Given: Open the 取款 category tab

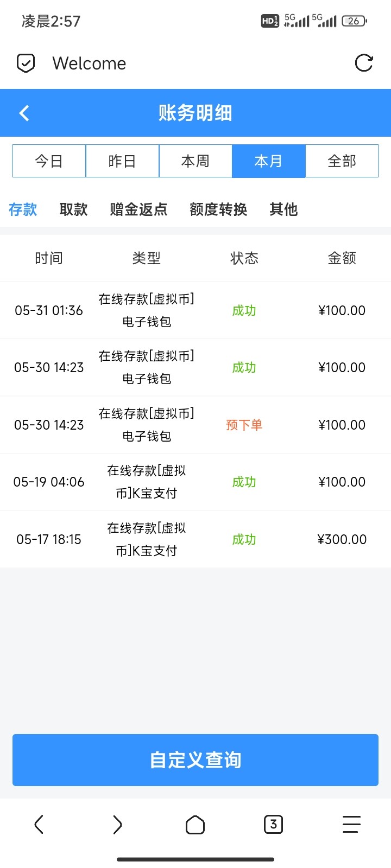Looking at the screenshot, I should (73, 209).
